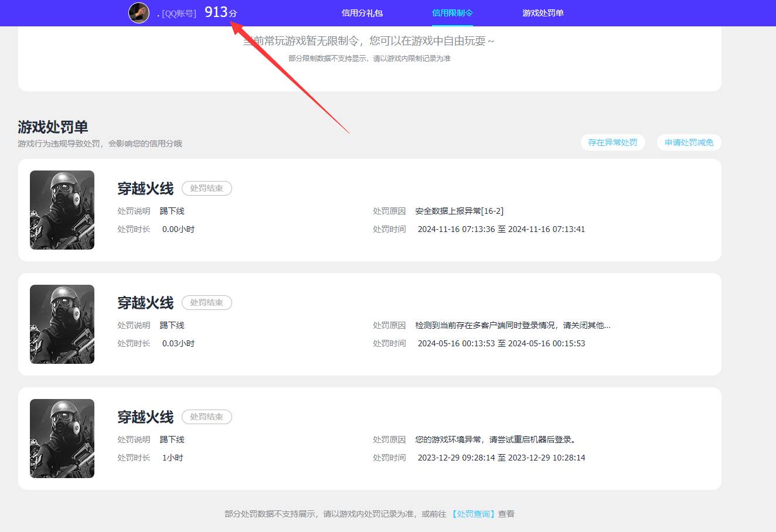The height and width of the screenshot is (532, 776).
Task: Click 穿越火线 title of 安全数据上报异常 record
Action: tap(145, 189)
